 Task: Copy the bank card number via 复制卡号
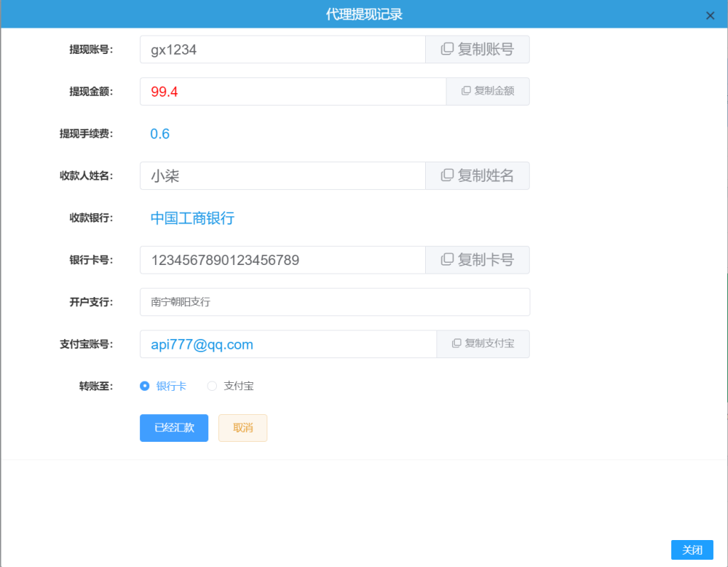pyautogui.click(x=478, y=260)
